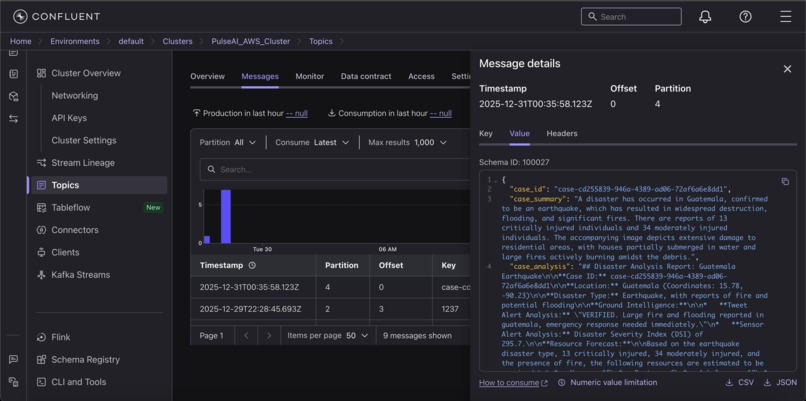Screen dimensions: 806x401
Task: Click the cube icon in narrow left rail
Action: (x=14, y=96)
